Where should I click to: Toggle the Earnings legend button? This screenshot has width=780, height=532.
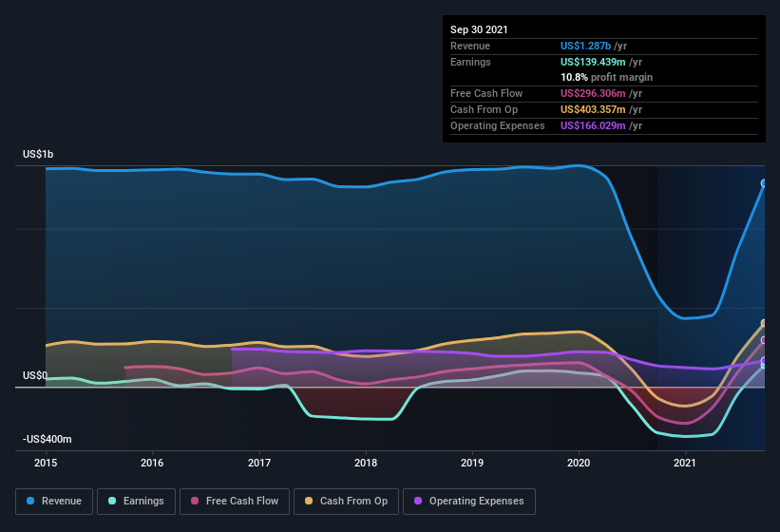136,502
